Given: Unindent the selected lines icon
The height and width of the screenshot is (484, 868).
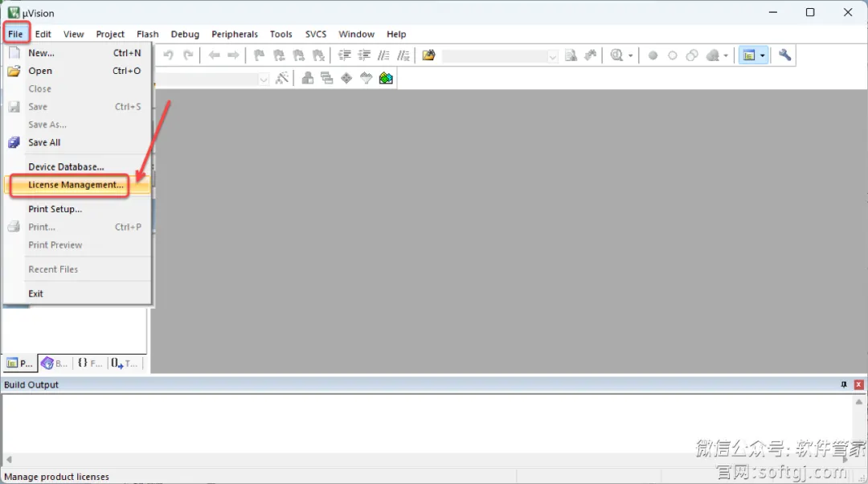Looking at the screenshot, I should [x=364, y=55].
